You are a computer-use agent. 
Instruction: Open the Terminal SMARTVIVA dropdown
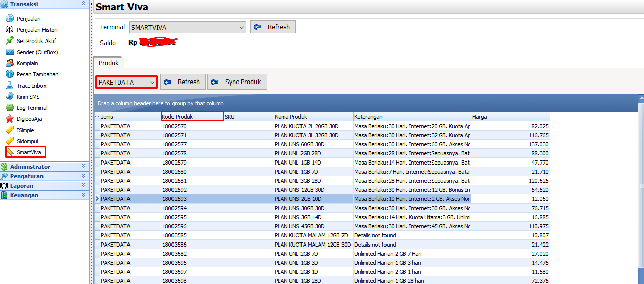point(188,27)
